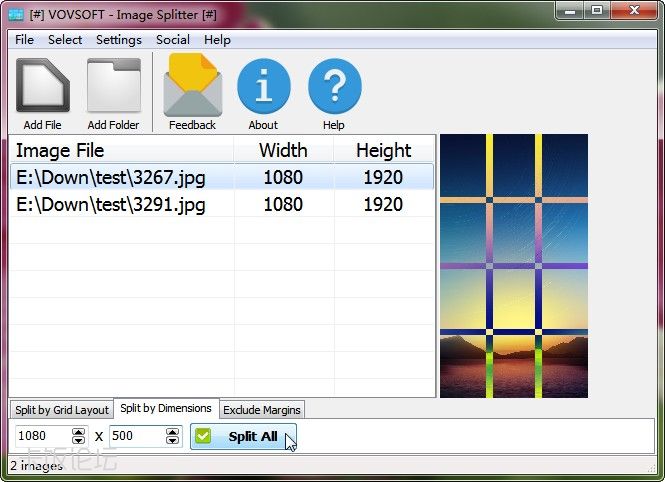Open the Settings menu
The height and width of the screenshot is (482, 665).
coord(119,40)
